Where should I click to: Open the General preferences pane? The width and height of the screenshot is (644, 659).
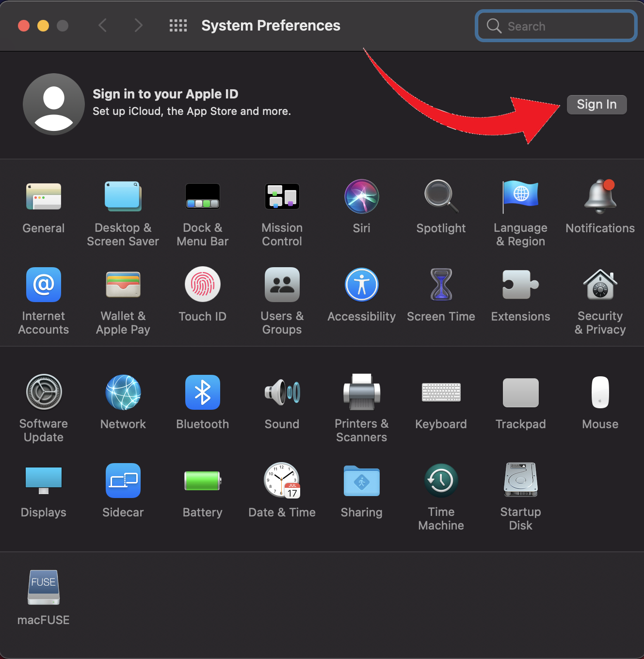coord(44,197)
